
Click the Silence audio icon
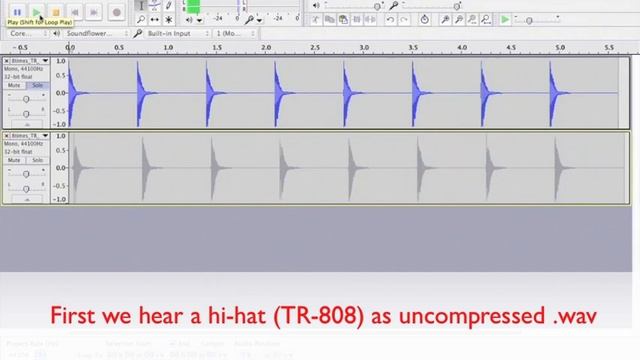click(x=370, y=19)
